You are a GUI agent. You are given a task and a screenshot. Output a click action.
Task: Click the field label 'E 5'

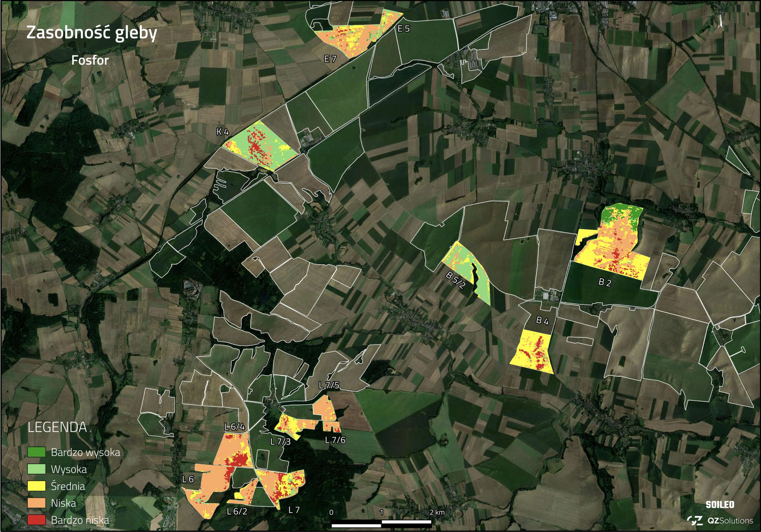pyautogui.click(x=404, y=29)
